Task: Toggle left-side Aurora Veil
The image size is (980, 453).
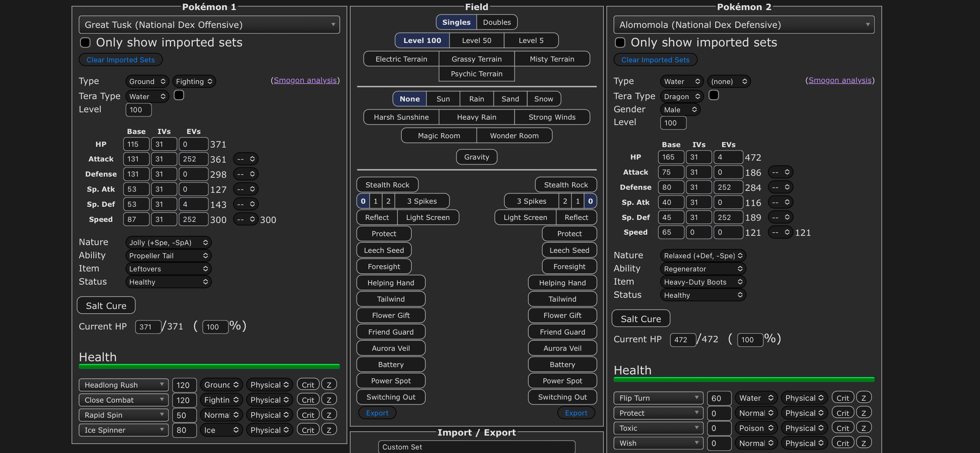Action: (x=391, y=348)
